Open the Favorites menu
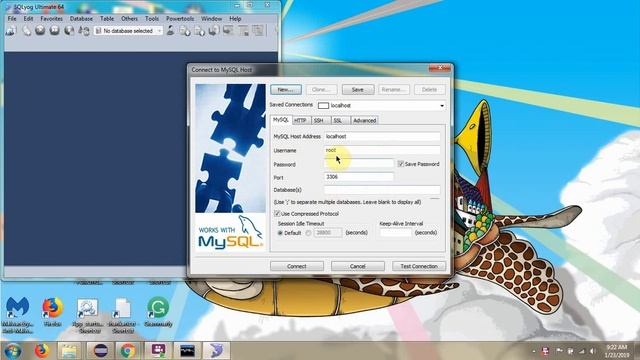 (x=51, y=18)
